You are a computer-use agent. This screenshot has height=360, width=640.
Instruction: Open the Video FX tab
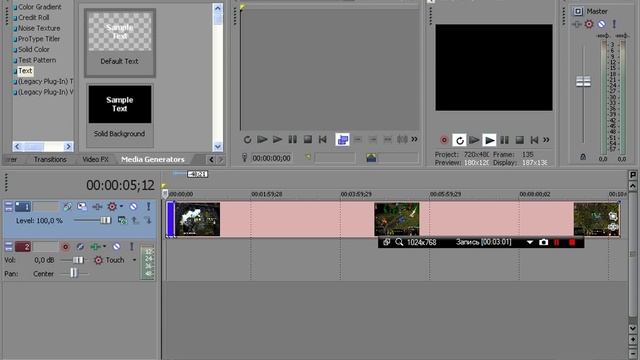[95, 160]
